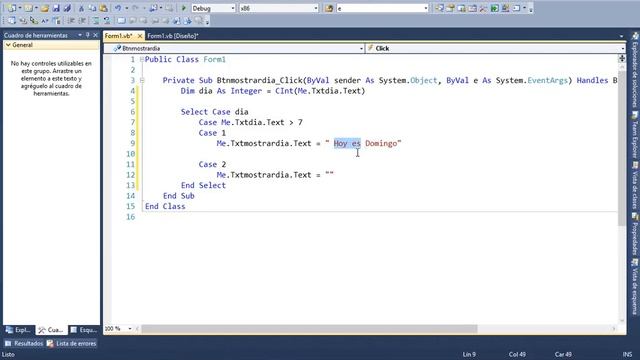
Task: Click 'Dim dia As Integer' on line 4
Action: tap(221, 91)
